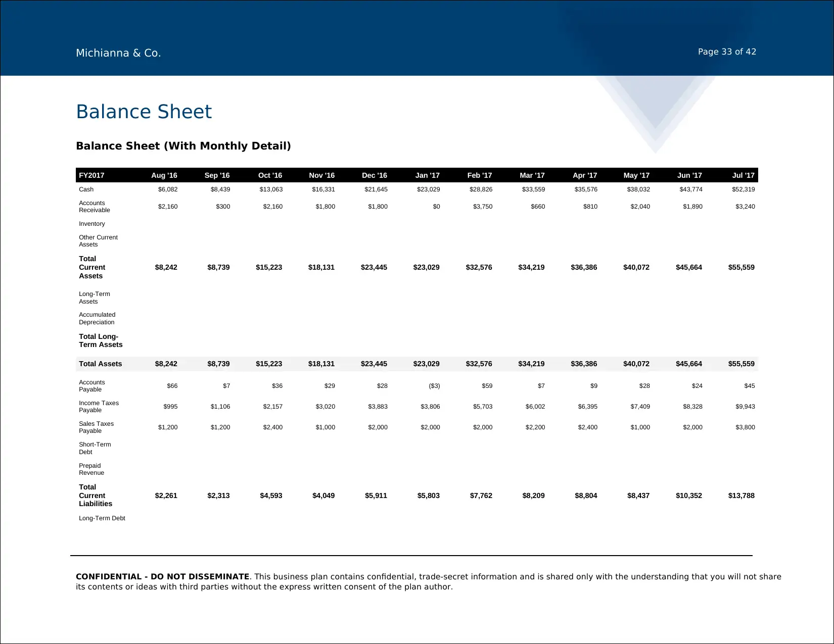Click the Inventory row label
Image resolution: width=834 pixels, height=644 pixels.
(92, 224)
